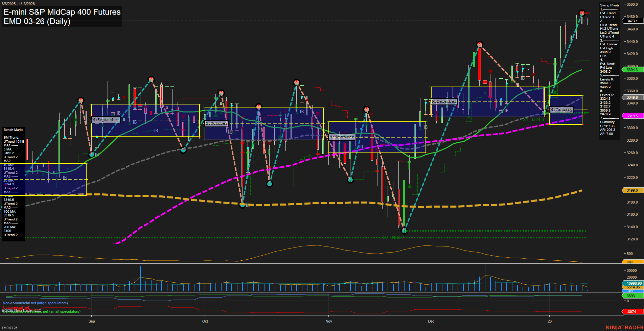Click the magenta 3319.5 price marker
Viewport: 644px width, 331px height.
(x=633, y=116)
